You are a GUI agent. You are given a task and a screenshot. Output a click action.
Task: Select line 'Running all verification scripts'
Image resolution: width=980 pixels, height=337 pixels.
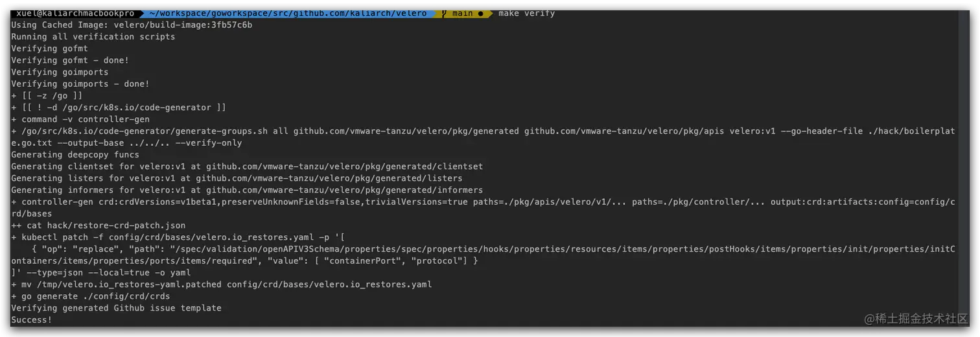tap(93, 37)
